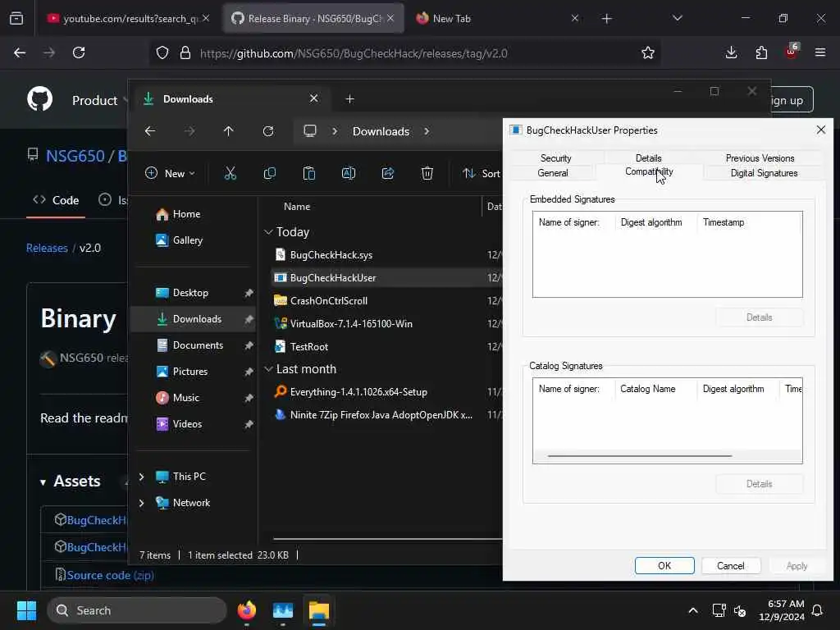The width and height of the screenshot is (840, 630).
Task: Click the Rename icon in Explorer toolbar
Action: point(348,173)
